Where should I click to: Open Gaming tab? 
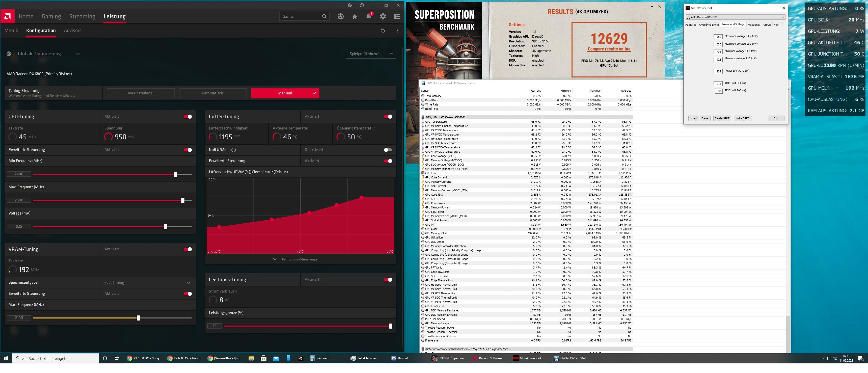51,16
